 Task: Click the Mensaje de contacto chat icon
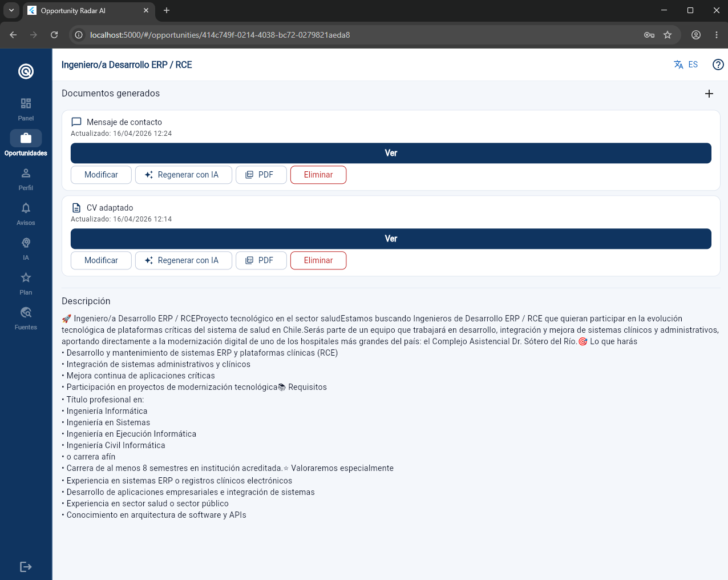pos(76,122)
